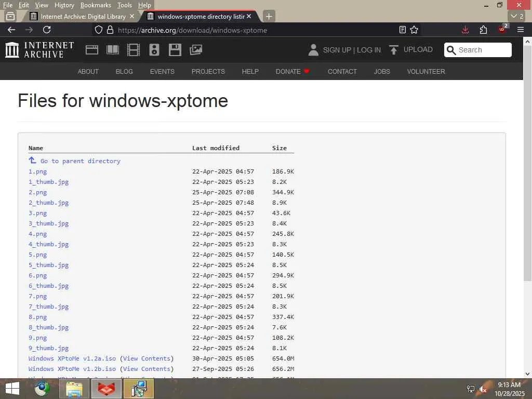Screen dimensions: 532x399
Task: Click the Internet Archive Search field
Action: [x=478, y=50]
